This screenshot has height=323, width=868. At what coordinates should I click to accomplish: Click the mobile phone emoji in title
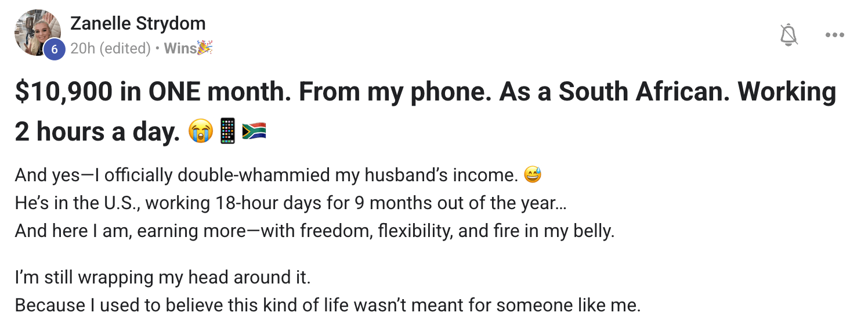pos(228,132)
